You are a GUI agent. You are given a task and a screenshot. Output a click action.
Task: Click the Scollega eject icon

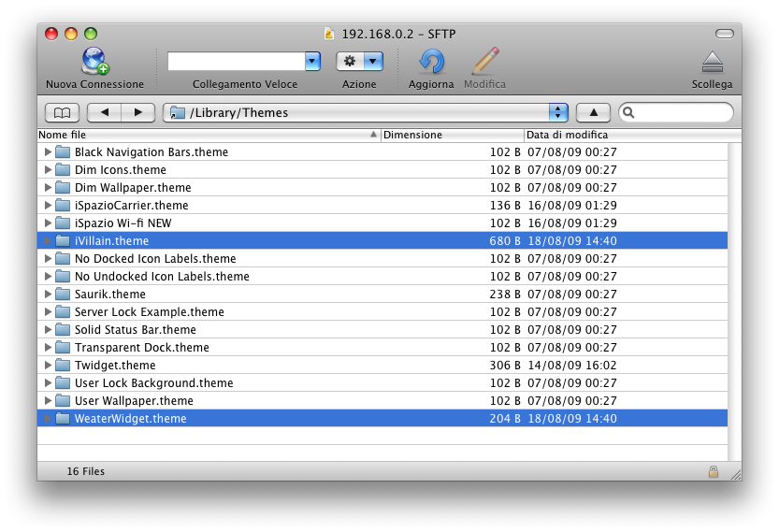(x=712, y=63)
